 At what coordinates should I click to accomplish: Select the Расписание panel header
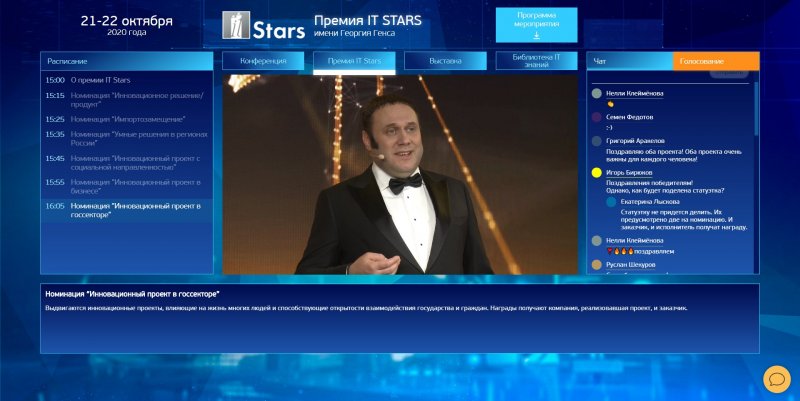click(127, 61)
